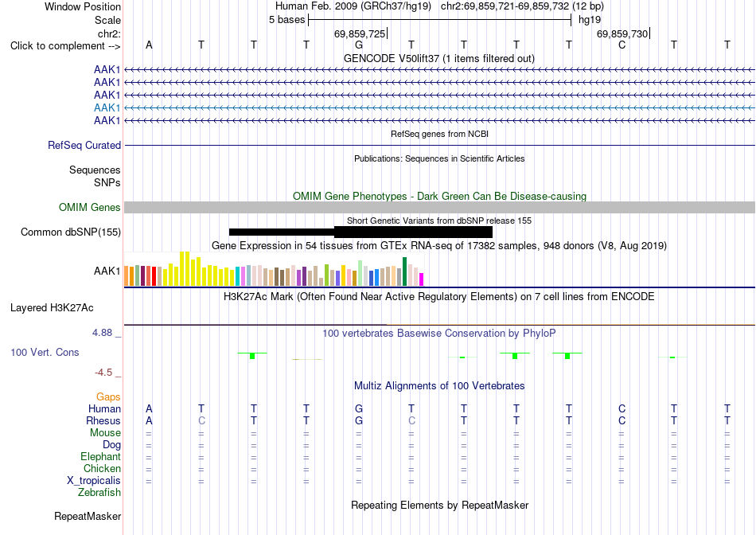Click the black dbSNP variant bar
This screenshot has width=756, height=535.
360,232
